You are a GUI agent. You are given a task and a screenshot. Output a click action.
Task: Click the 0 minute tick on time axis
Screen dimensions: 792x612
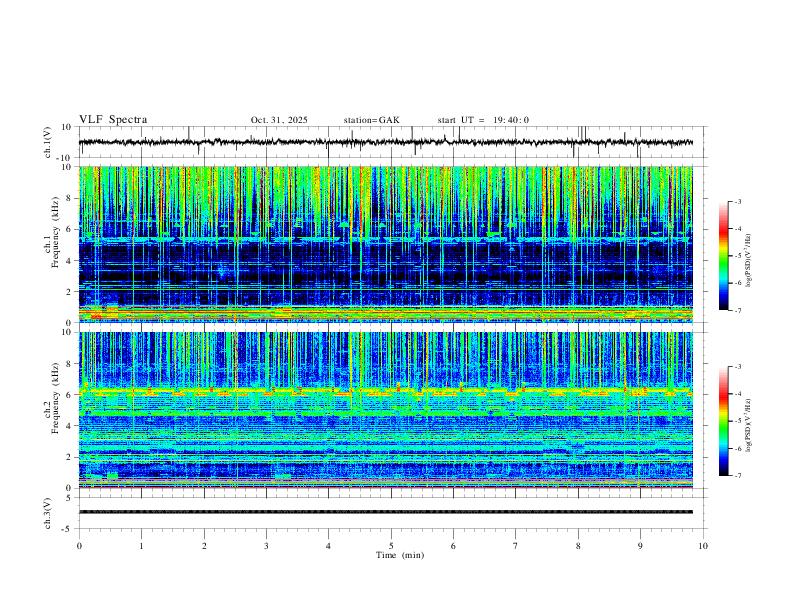point(79,546)
